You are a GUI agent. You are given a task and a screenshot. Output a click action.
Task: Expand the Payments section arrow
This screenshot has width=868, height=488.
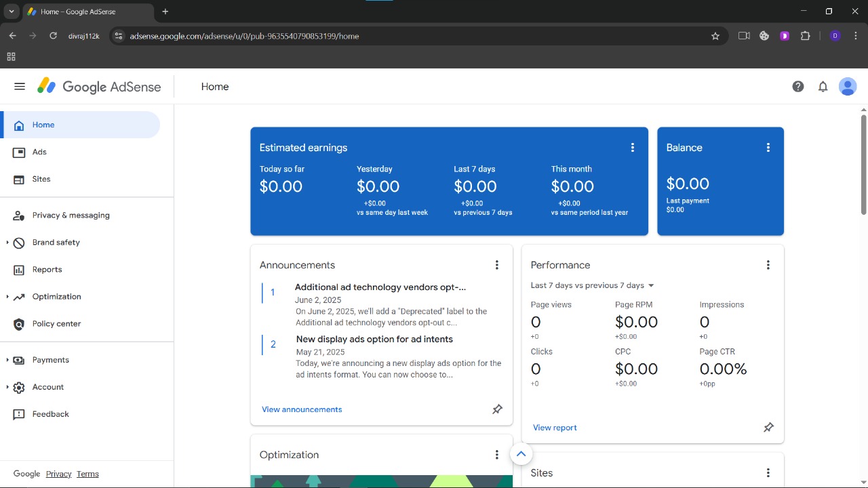[x=7, y=360]
